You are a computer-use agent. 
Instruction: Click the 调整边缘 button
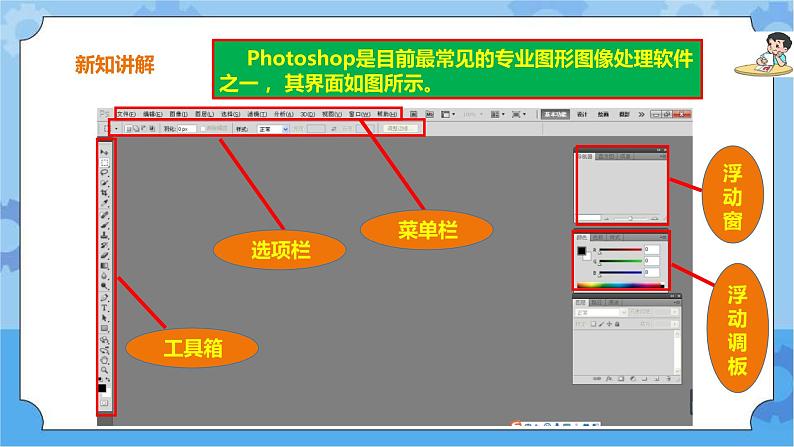click(x=400, y=129)
